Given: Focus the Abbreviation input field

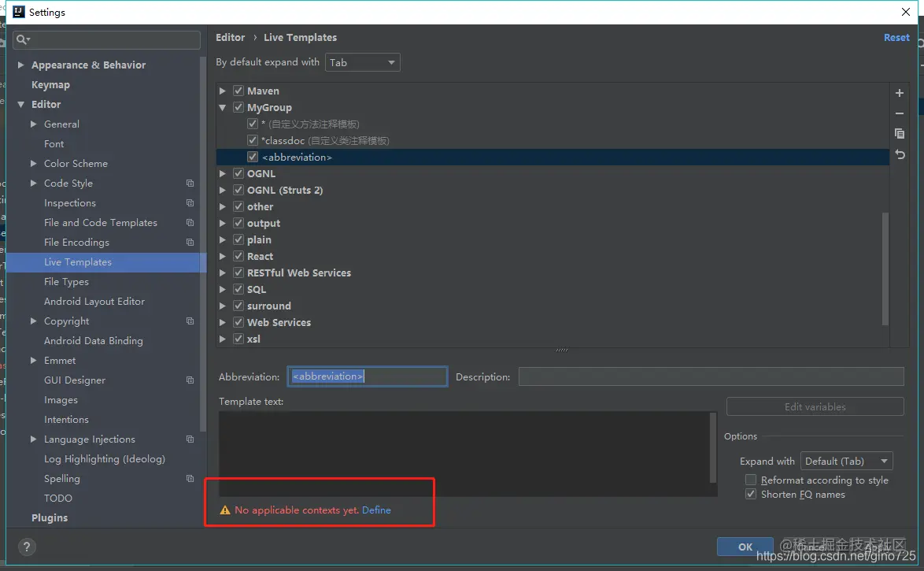Looking at the screenshot, I should (367, 376).
